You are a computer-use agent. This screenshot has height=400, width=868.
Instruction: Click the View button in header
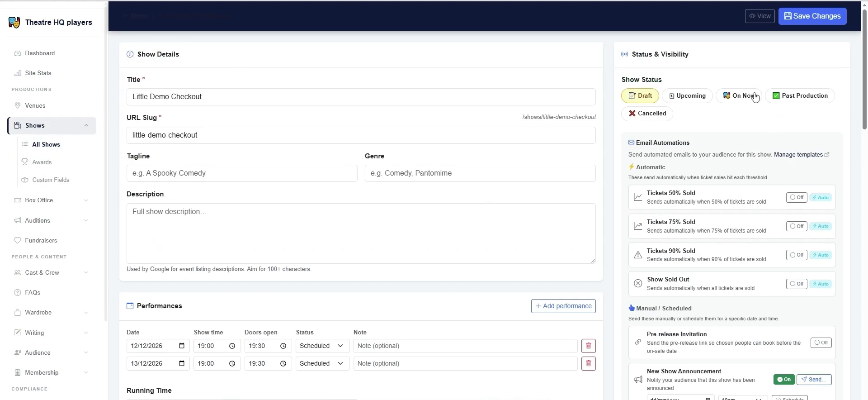point(759,16)
